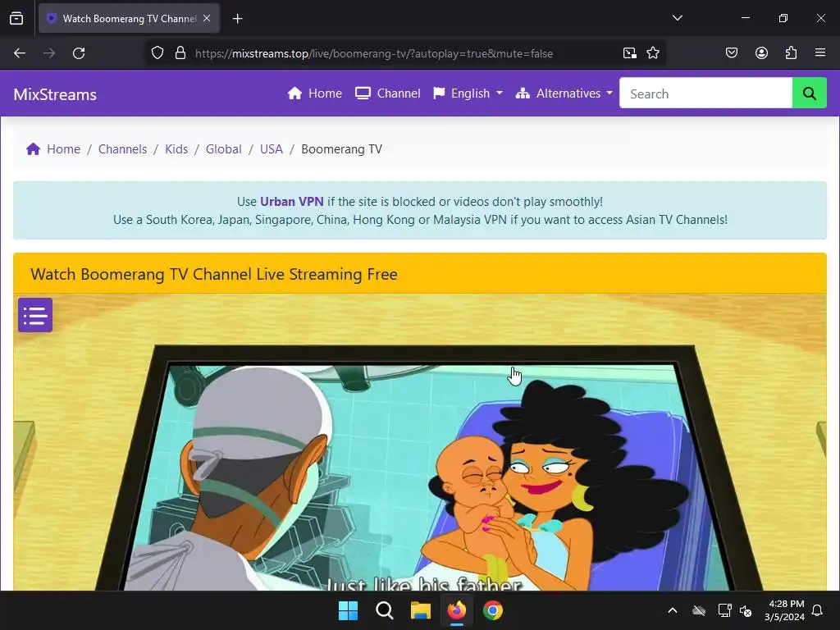Open the list all tabs dropdown

point(677,18)
